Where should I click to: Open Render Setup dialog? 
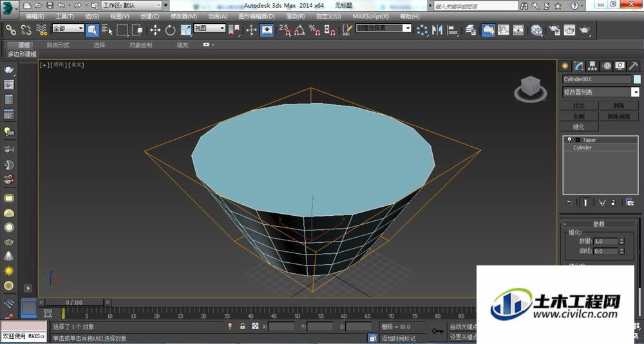[554, 30]
